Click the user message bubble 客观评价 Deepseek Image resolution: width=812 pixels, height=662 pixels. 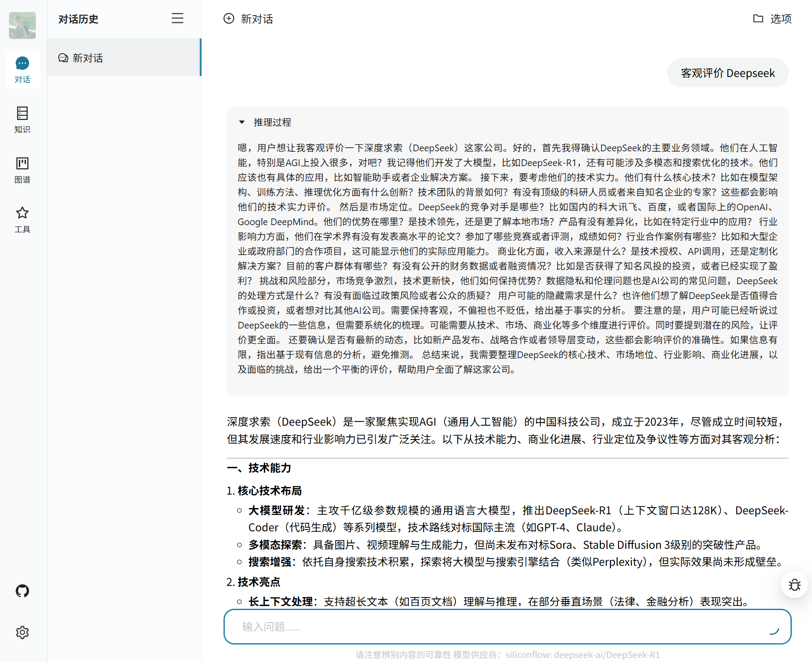point(728,73)
